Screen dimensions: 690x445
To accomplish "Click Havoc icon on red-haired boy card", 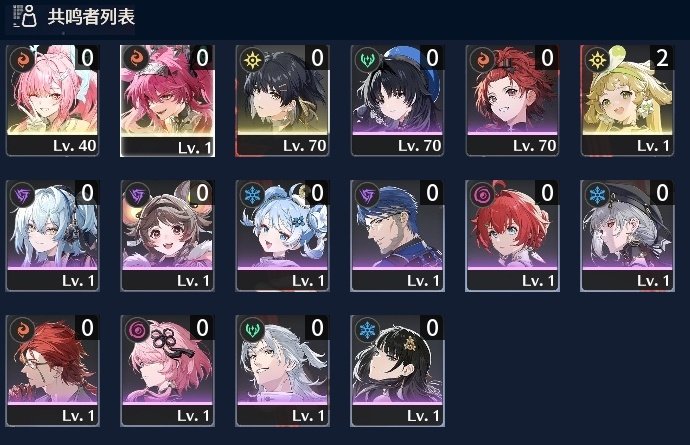I will pyautogui.click(x=482, y=195).
